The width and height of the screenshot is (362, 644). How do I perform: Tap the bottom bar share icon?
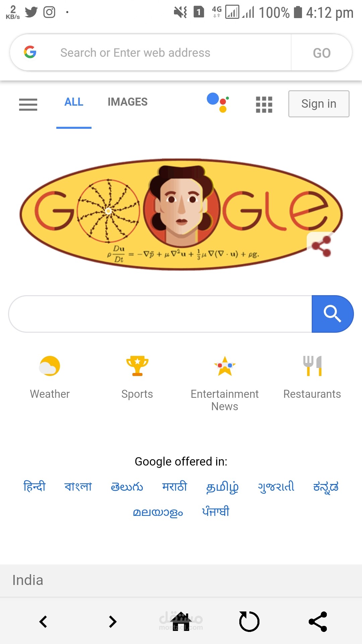pyautogui.click(x=318, y=622)
